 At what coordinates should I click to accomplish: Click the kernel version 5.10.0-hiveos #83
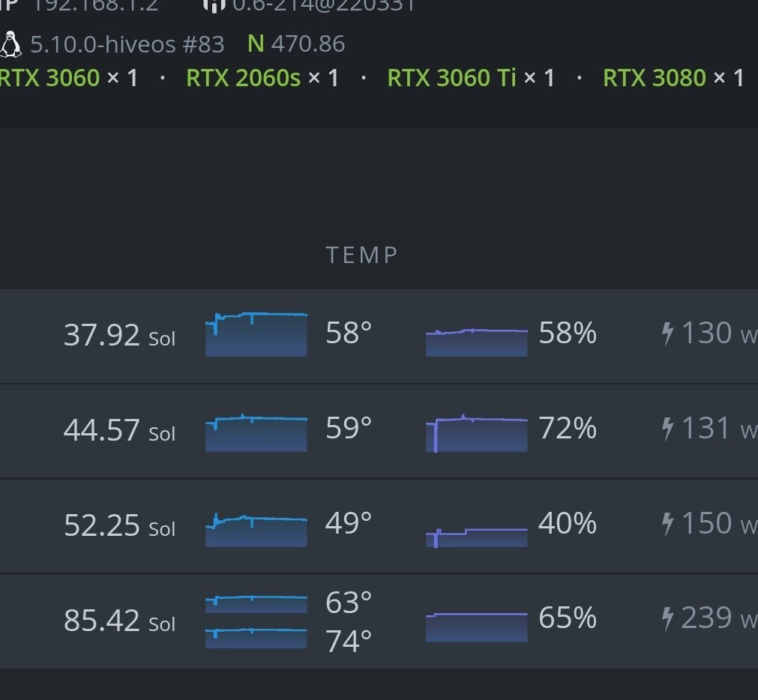click(127, 44)
